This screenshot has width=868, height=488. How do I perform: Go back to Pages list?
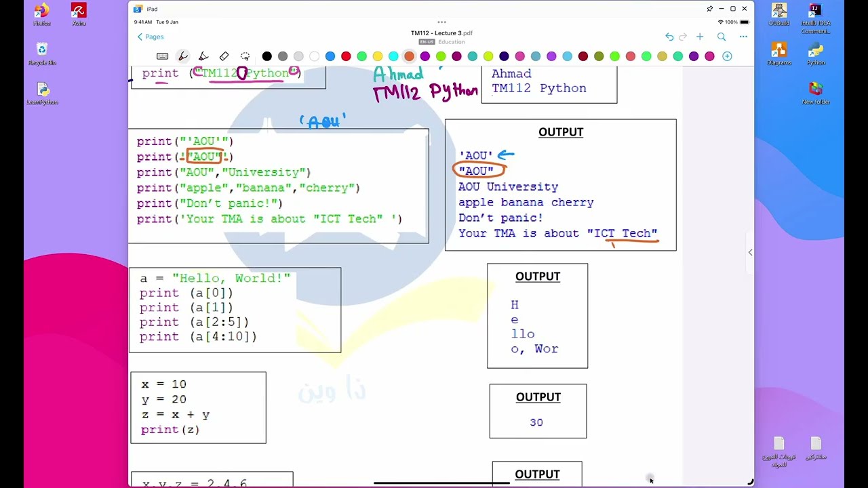151,37
